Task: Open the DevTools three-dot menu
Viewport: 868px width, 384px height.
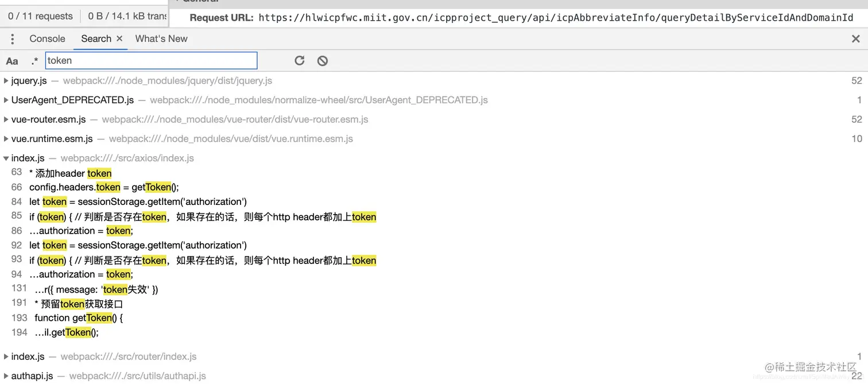Action: pos(12,38)
